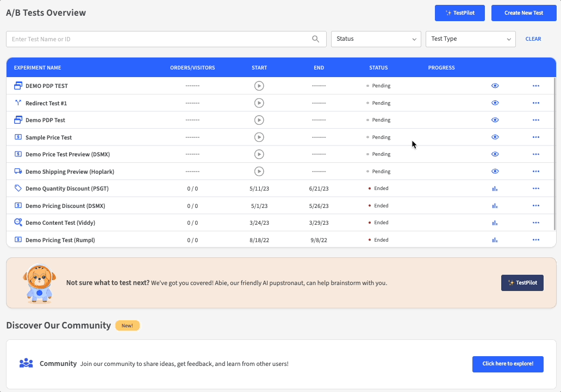Image resolution: width=561 pixels, height=392 pixels.
Task: Preview Demo Price Test Preview (DSMX) eye icon
Action: click(x=495, y=154)
